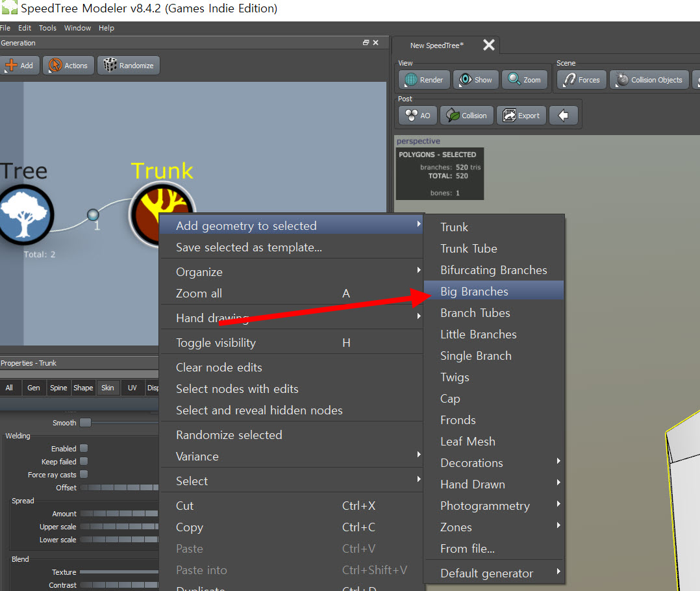The width and height of the screenshot is (700, 591).
Task: Click the Zoom magnifier button
Action: [525, 80]
